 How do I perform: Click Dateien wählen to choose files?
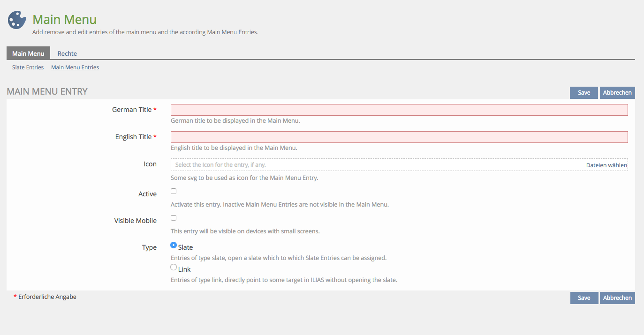tap(606, 165)
